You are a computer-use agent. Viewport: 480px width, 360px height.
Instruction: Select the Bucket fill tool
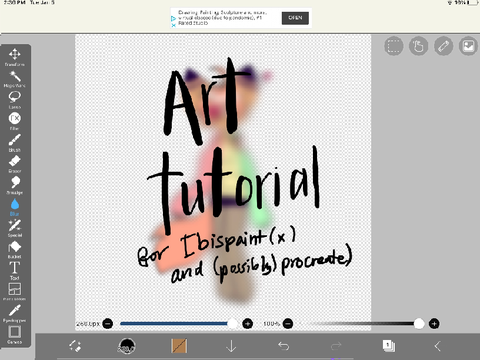[x=15, y=249]
